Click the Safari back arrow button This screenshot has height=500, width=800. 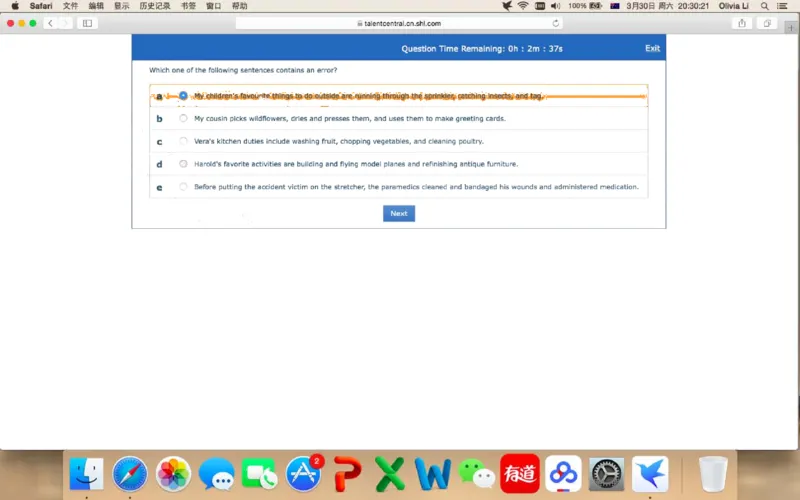coord(50,23)
